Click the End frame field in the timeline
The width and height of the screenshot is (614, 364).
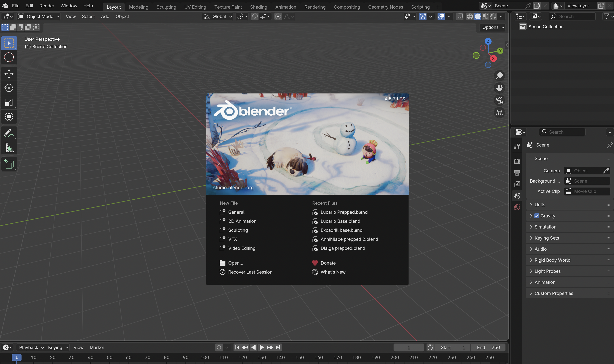coord(488,347)
